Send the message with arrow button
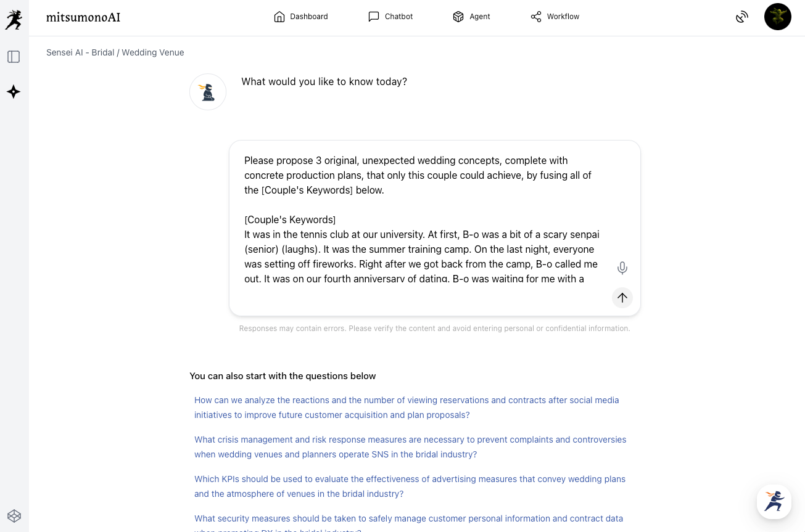 (622, 298)
